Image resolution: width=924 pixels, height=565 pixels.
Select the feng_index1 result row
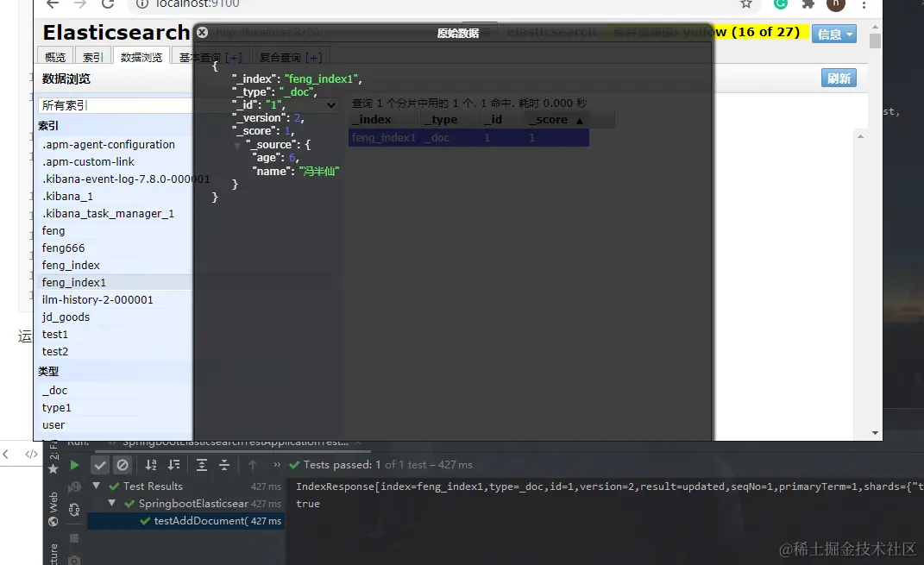(468, 138)
